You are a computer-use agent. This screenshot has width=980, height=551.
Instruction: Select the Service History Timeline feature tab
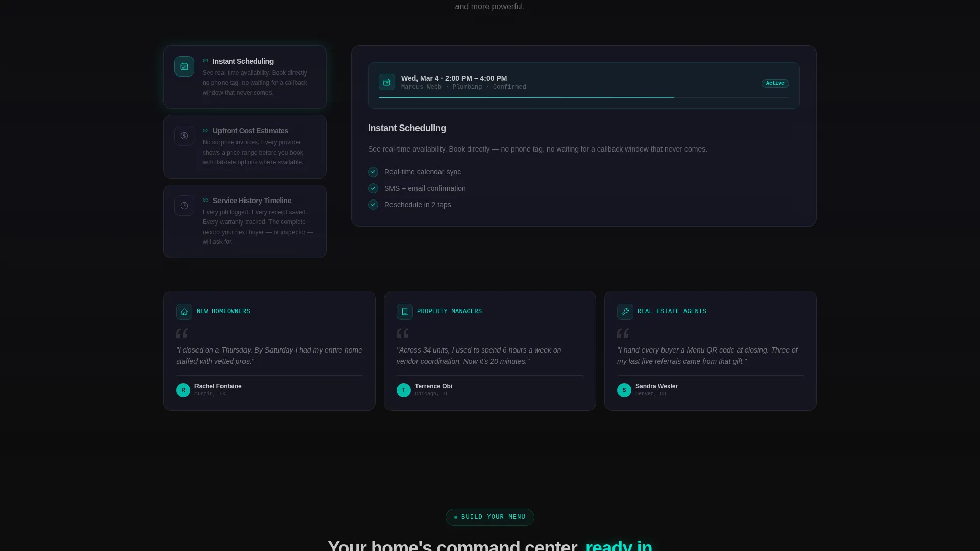click(245, 221)
